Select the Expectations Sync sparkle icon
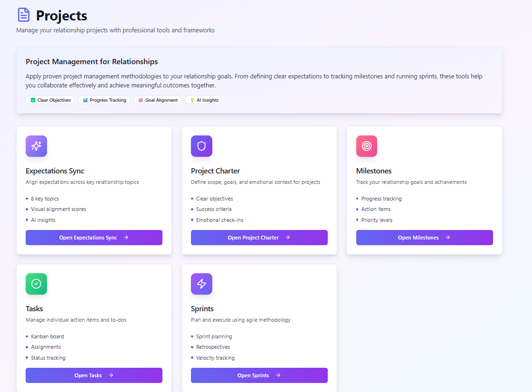 pyautogui.click(x=36, y=146)
